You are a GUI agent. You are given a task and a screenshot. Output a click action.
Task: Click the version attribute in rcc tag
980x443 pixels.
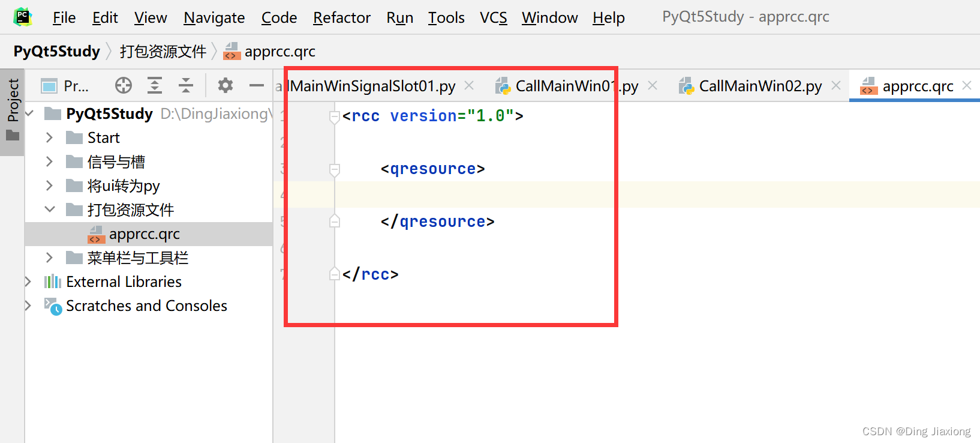click(423, 116)
